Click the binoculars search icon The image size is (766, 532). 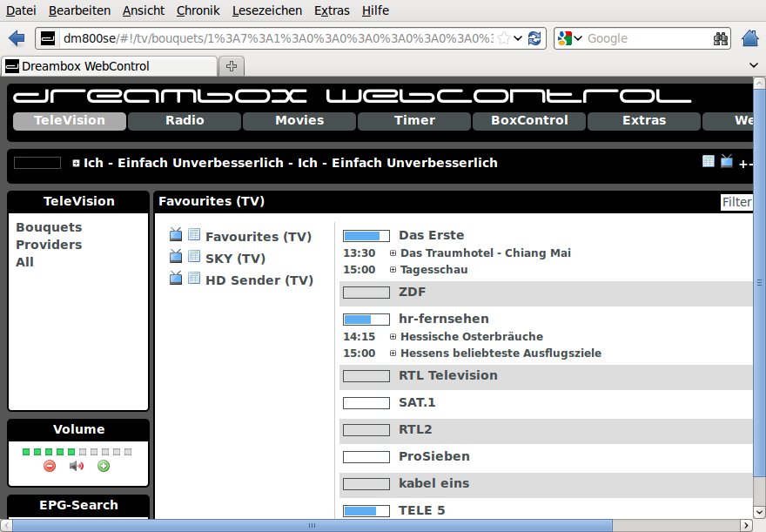(720, 38)
